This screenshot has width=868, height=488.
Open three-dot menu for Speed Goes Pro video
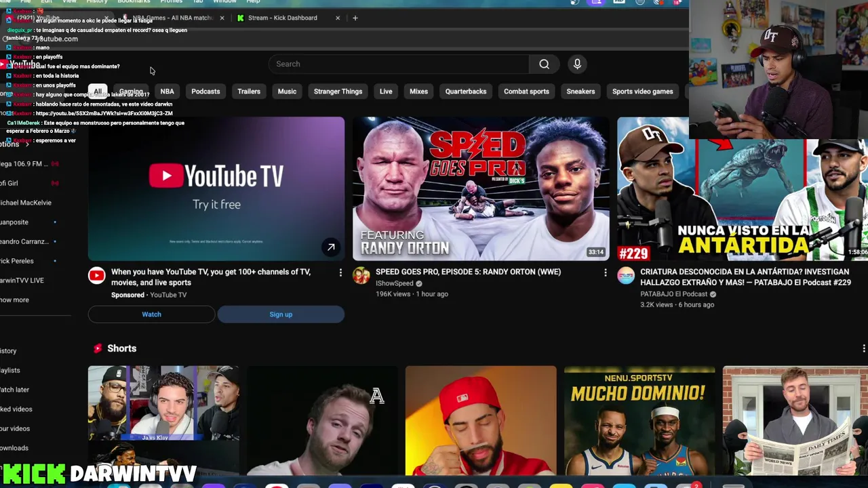[605, 272]
